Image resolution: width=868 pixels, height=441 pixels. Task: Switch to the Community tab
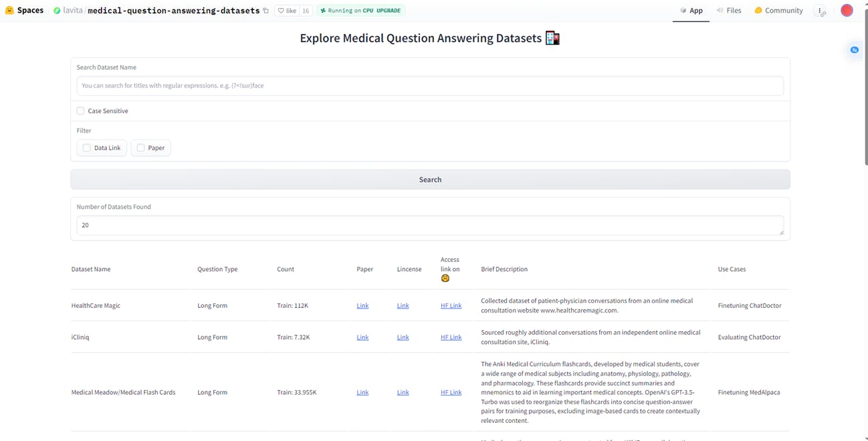778,11
